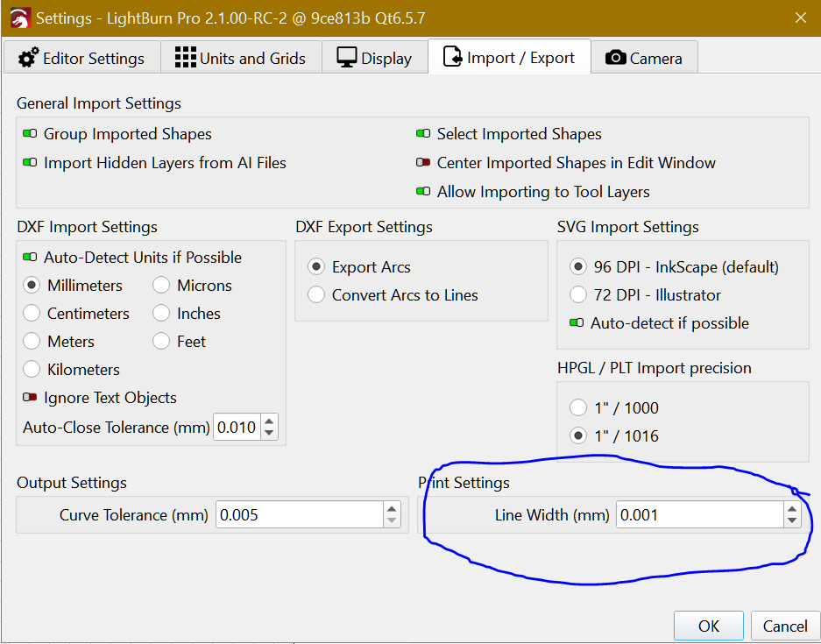Pick 1" / 1000 HPGL precision
This screenshot has height=644, width=821.
[578, 408]
